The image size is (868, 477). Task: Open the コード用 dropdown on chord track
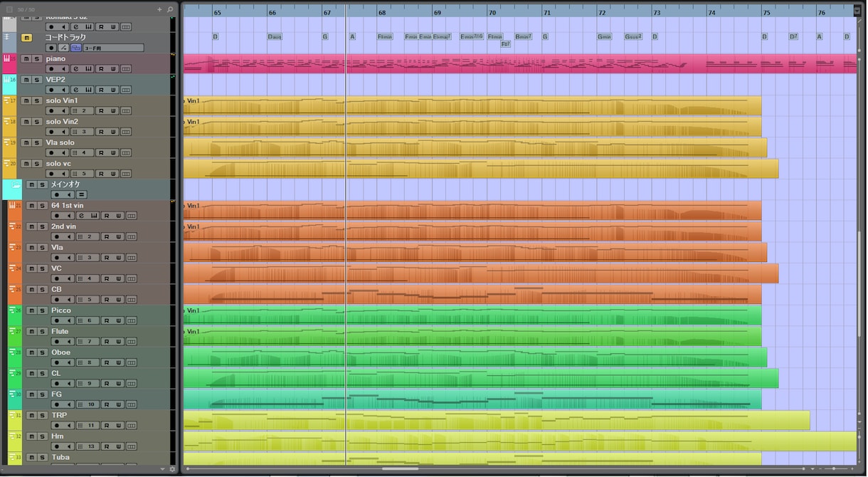click(x=112, y=48)
